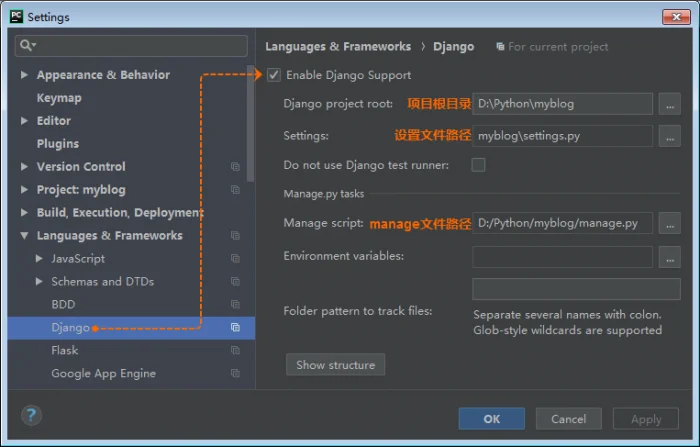Click the Environment variables field
Screen dimensions: 700x447
pyautogui.click(x=562, y=257)
